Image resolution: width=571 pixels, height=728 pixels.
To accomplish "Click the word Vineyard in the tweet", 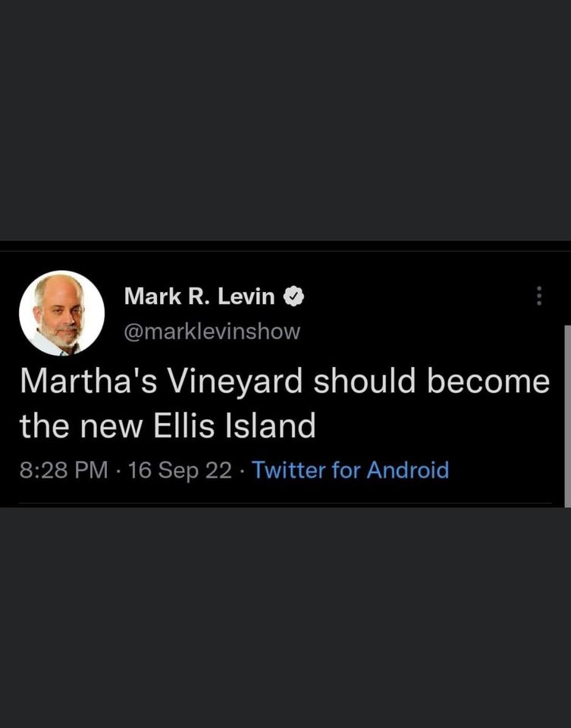I will [235, 381].
